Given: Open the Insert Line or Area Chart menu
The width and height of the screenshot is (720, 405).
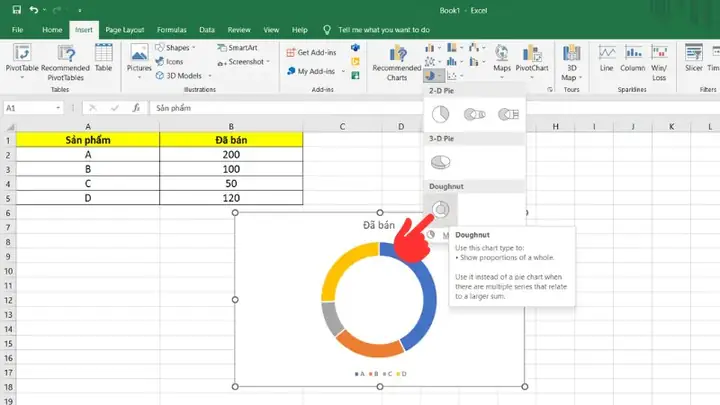Looking at the screenshot, I should coord(433,62).
